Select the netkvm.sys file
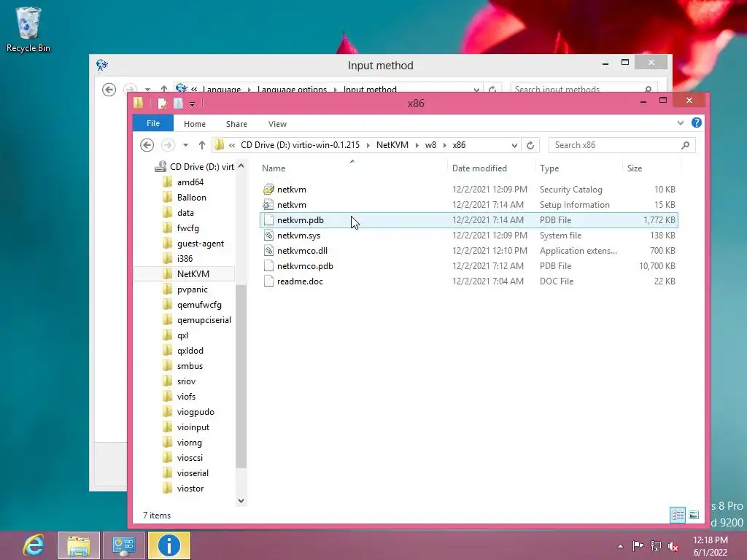The width and height of the screenshot is (747, 560). [x=469, y=236]
